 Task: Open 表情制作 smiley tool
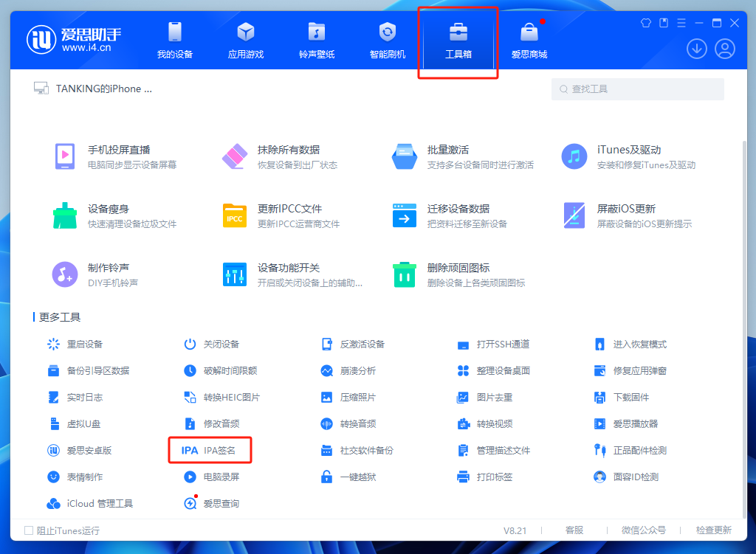coord(75,477)
